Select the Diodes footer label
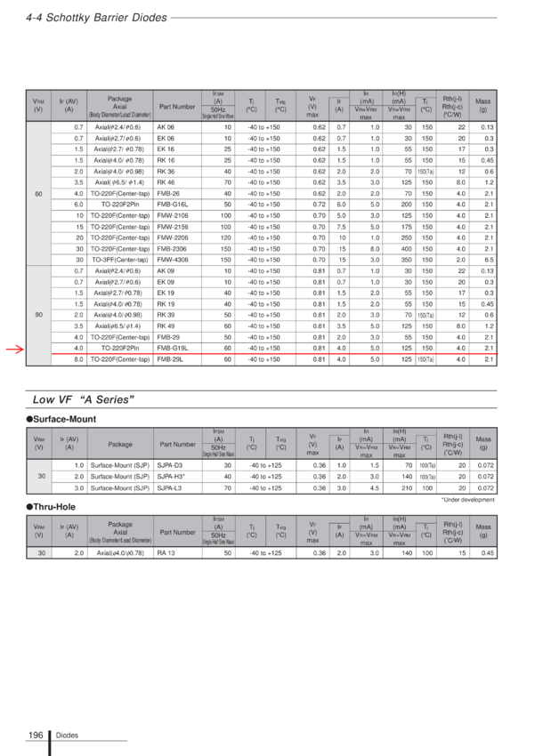 67,736
